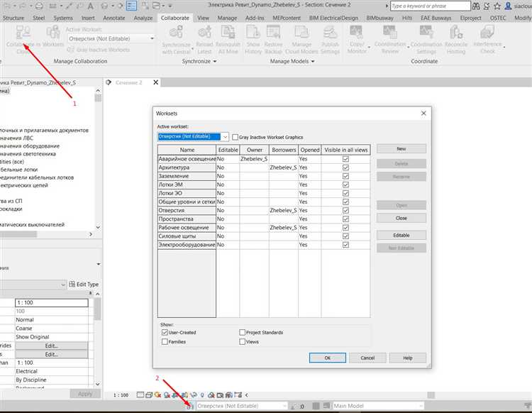The width and height of the screenshot is (532, 413).
Task: Open the Show History tool
Action: [x=253, y=40]
